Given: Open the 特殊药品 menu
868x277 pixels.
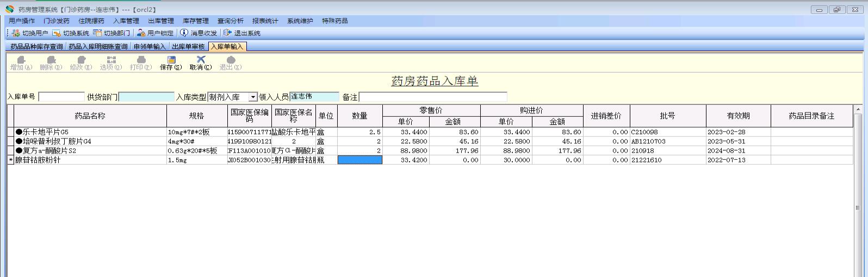Looking at the screenshot, I should click(335, 21).
